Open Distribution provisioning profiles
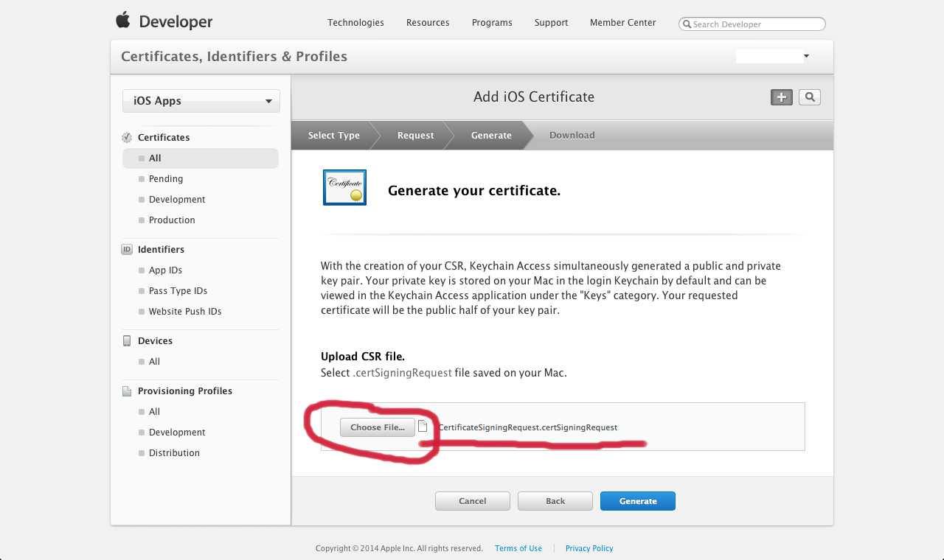 (x=174, y=453)
